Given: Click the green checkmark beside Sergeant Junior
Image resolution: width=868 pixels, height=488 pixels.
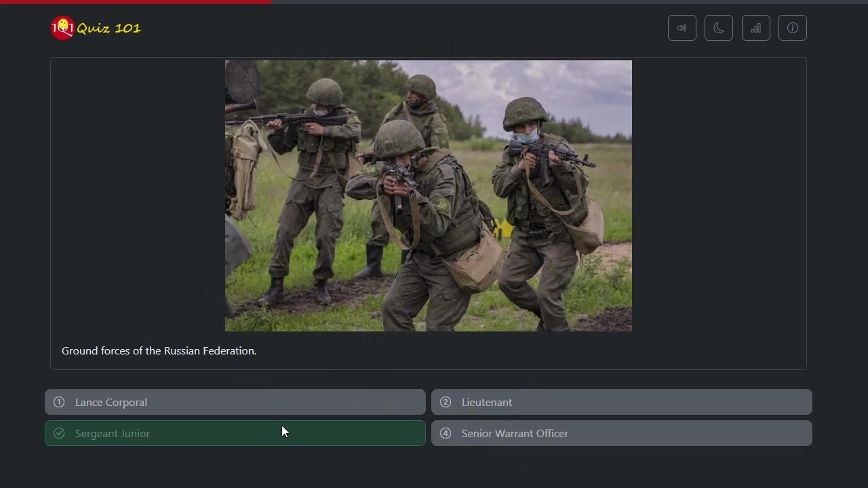Looking at the screenshot, I should (x=59, y=433).
